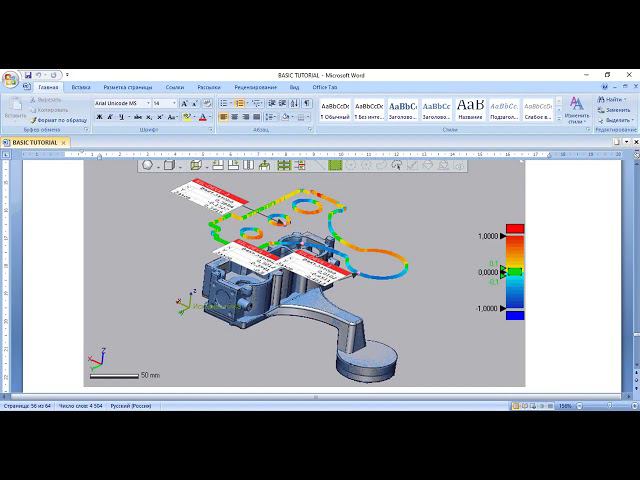Apply the Подзаголовок style

(x=504, y=110)
